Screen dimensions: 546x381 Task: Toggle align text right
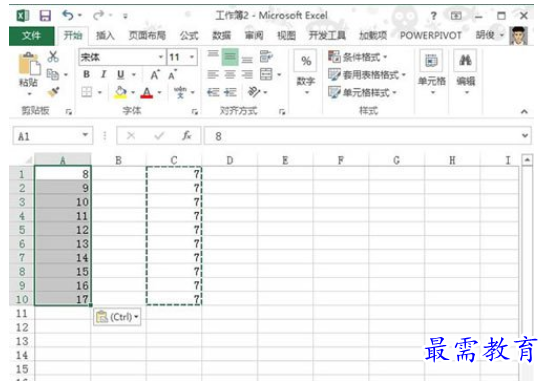pyautogui.click(x=247, y=74)
